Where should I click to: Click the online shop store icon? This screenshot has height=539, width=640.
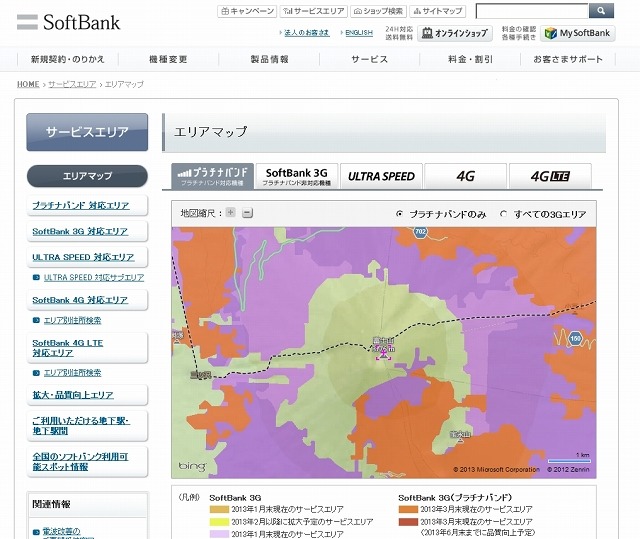pyautogui.click(x=427, y=33)
